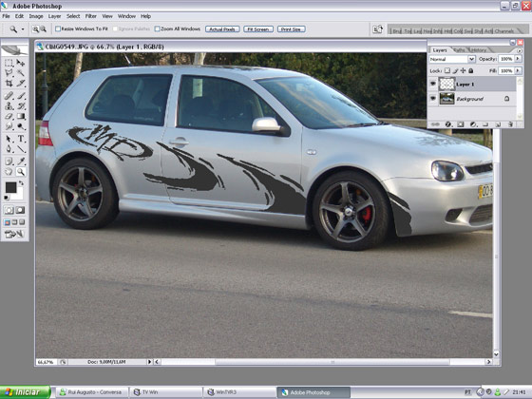Create a new layer
This screenshot has height=399, width=532.
pyautogui.click(x=498, y=124)
